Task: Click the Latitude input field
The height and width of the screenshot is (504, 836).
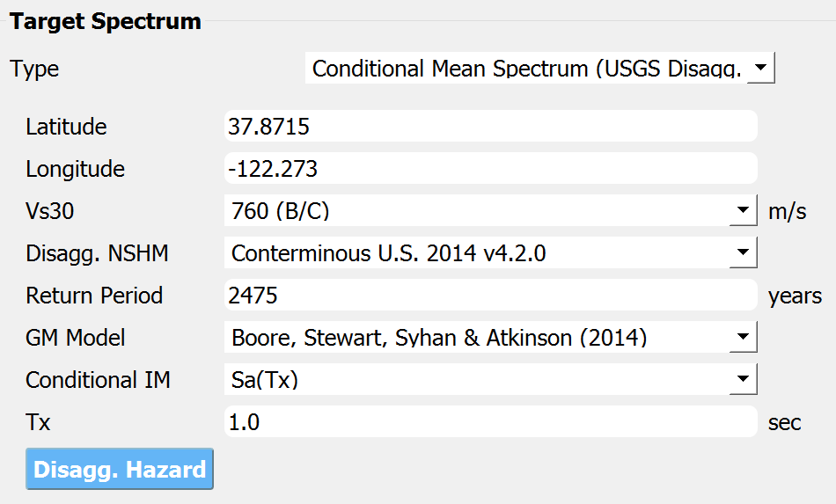Action: pyautogui.click(x=490, y=127)
